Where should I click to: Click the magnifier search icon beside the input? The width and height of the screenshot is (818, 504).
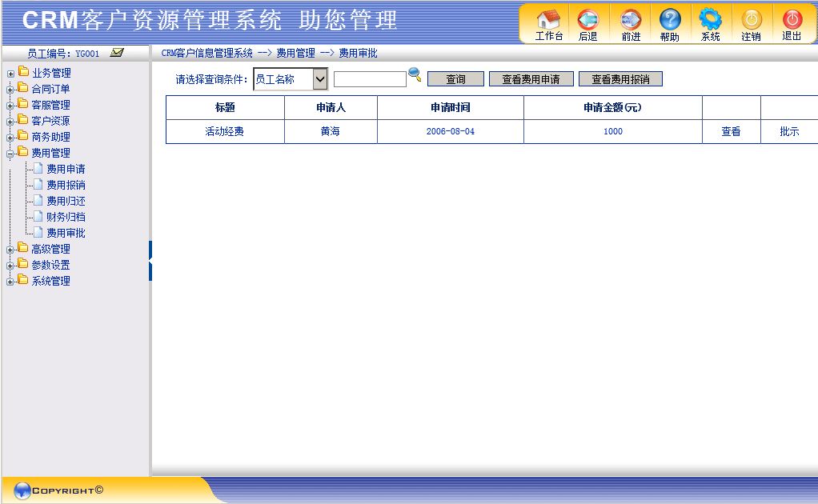point(415,75)
